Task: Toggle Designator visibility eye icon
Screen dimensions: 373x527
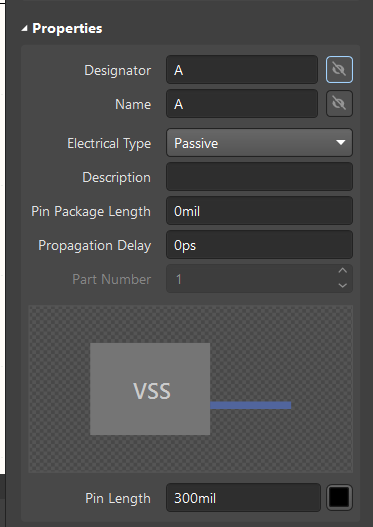Action: coord(339,70)
